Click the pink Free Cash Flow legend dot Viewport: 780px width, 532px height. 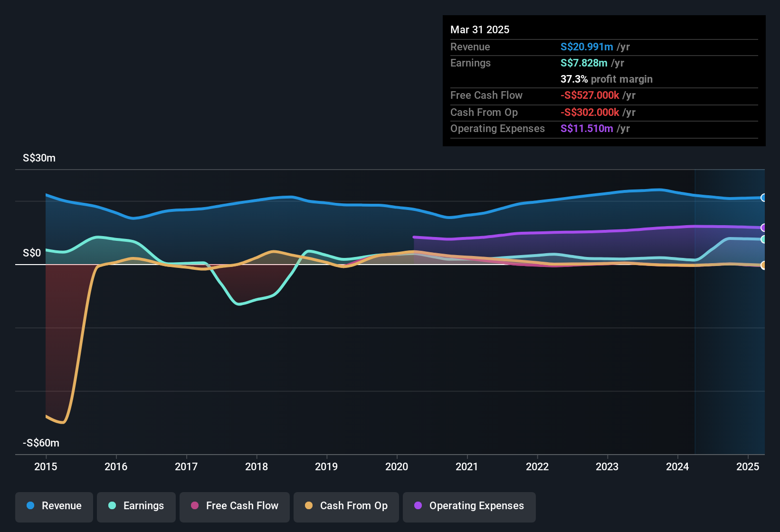pos(194,506)
